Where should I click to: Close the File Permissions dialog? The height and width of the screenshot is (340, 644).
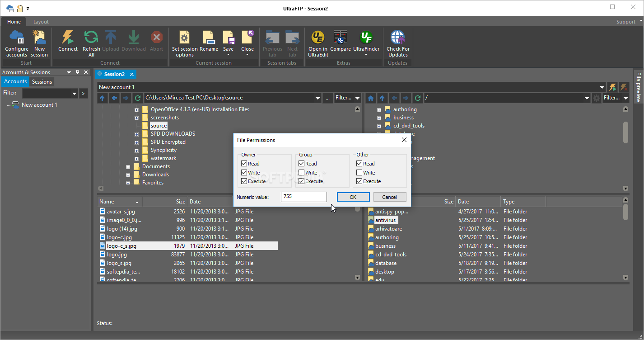(404, 140)
